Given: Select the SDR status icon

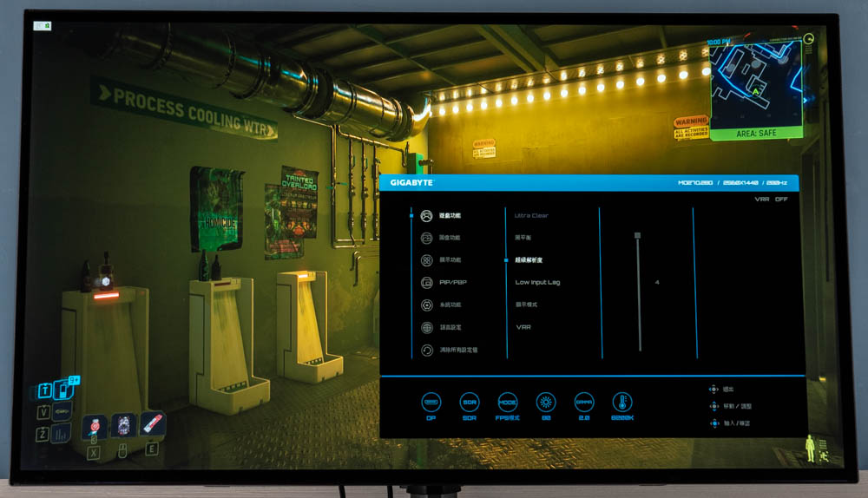Looking at the screenshot, I should pyautogui.click(x=470, y=402).
